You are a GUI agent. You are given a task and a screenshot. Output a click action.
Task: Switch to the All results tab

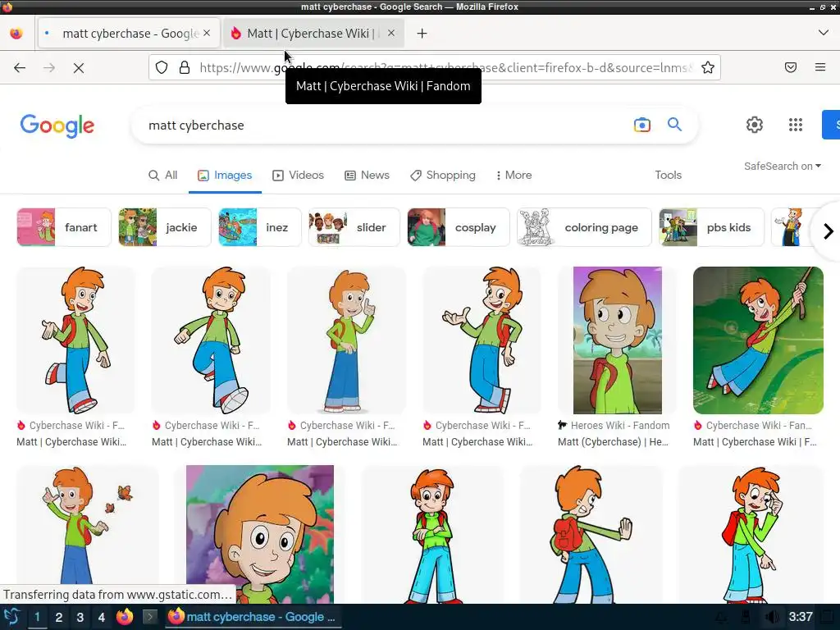pyautogui.click(x=163, y=176)
